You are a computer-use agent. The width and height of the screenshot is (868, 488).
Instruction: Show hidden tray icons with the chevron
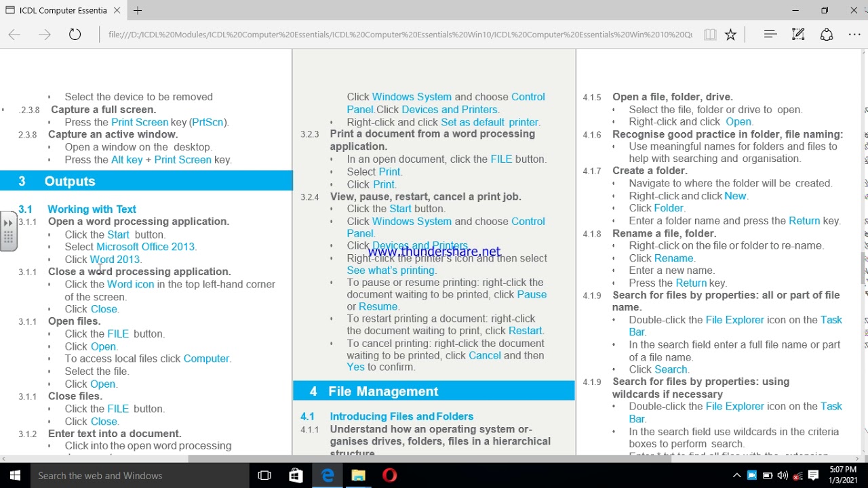click(x=736, y=475)
